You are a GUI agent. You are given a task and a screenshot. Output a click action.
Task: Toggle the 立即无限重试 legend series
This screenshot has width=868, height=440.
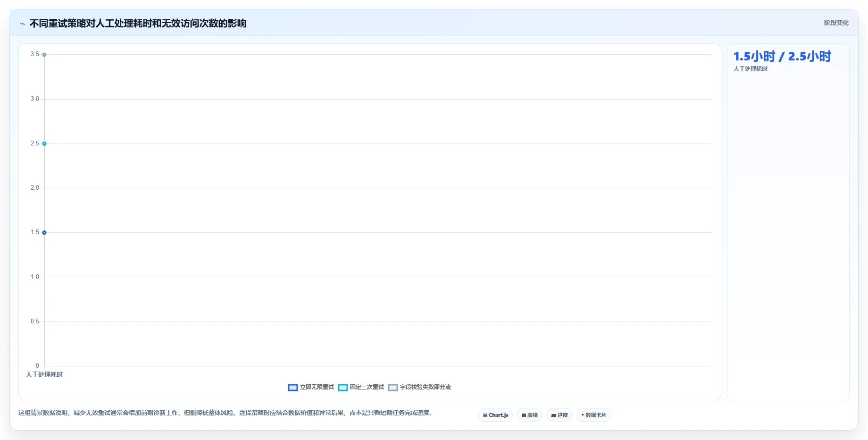pyautogui.click(x=311, y=387)
